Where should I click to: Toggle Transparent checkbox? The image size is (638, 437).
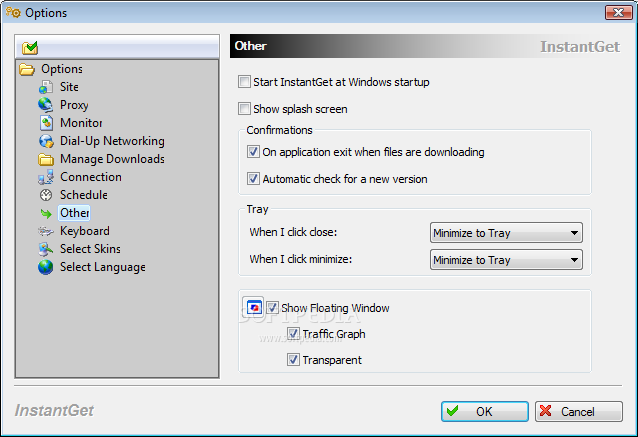point(293,360)
